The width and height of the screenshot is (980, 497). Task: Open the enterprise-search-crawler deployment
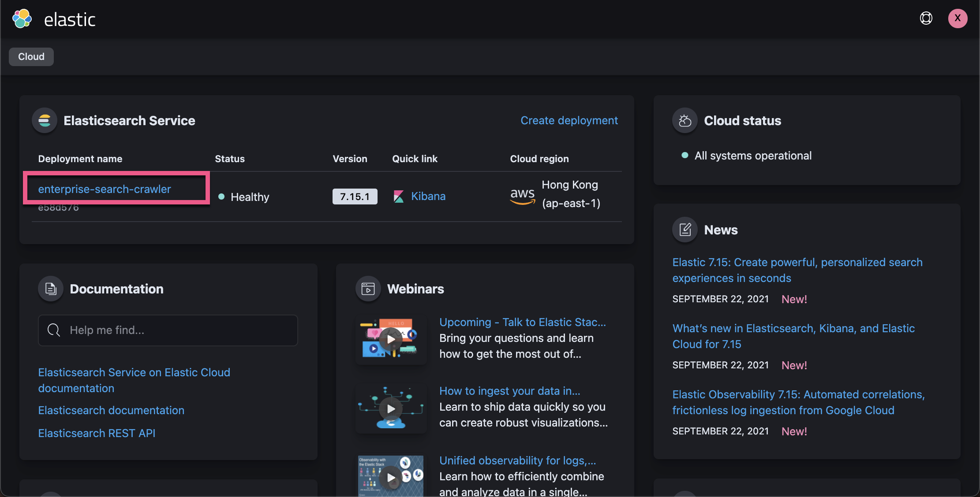pos(104,189)
